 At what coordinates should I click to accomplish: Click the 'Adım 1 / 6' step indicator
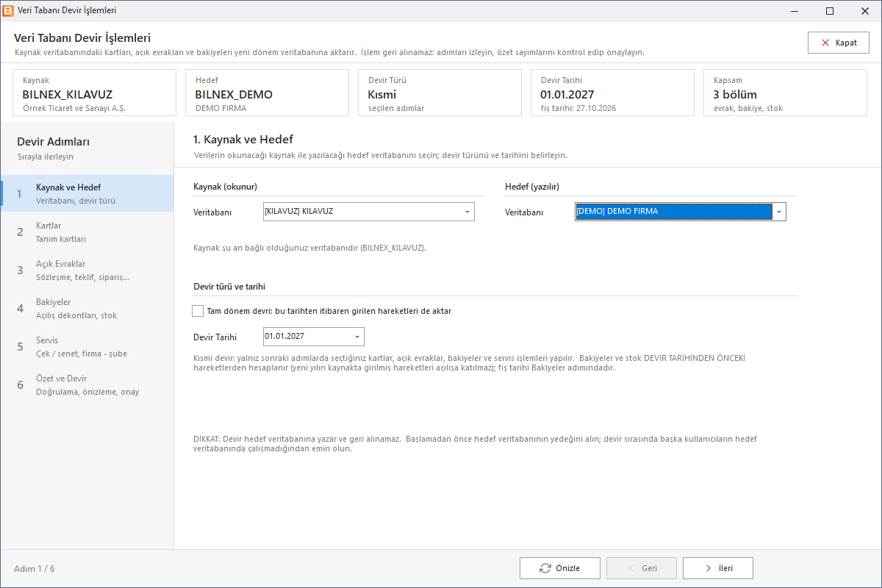35,569
